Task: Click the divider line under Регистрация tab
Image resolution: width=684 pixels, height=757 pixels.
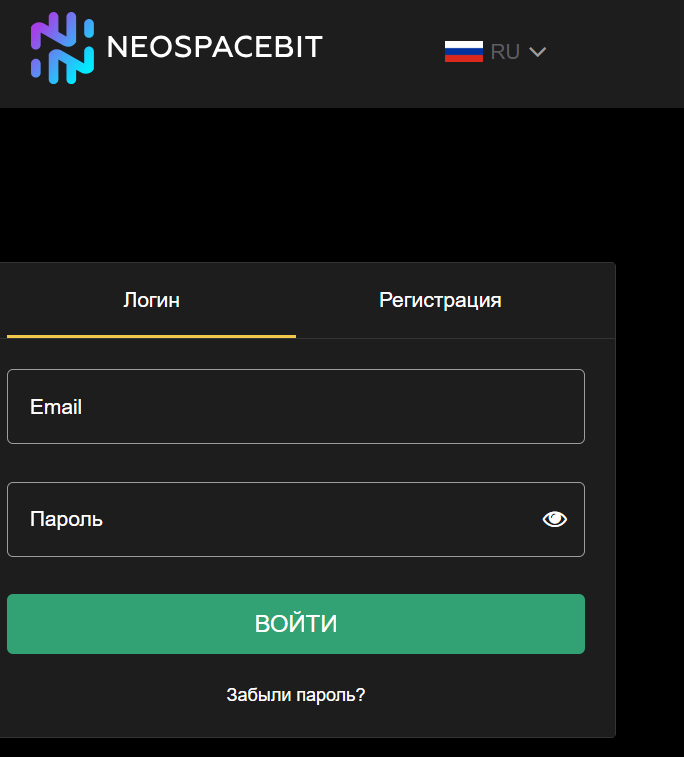Action: click(455, 338)
